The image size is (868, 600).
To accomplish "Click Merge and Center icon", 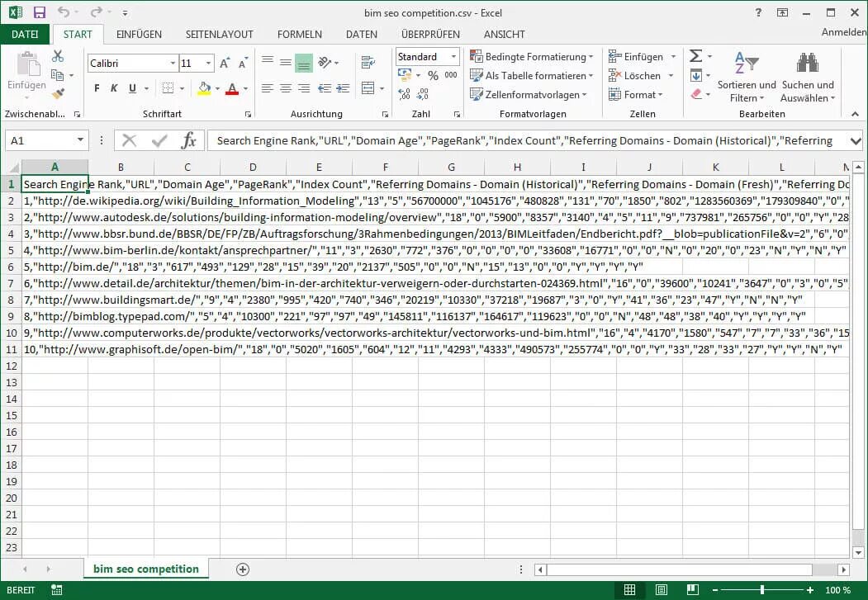I will pos(368,88).
